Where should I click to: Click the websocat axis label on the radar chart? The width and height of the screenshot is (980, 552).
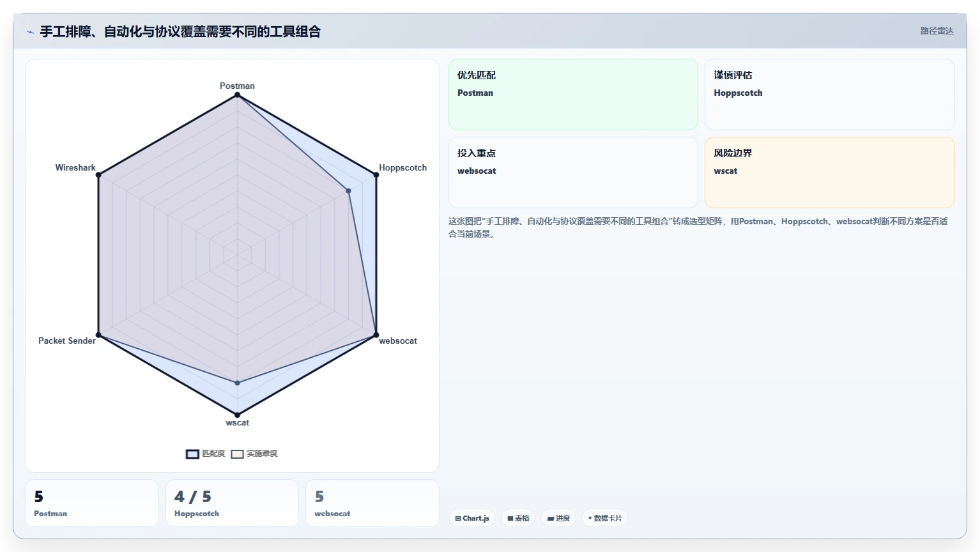point(398,341)
